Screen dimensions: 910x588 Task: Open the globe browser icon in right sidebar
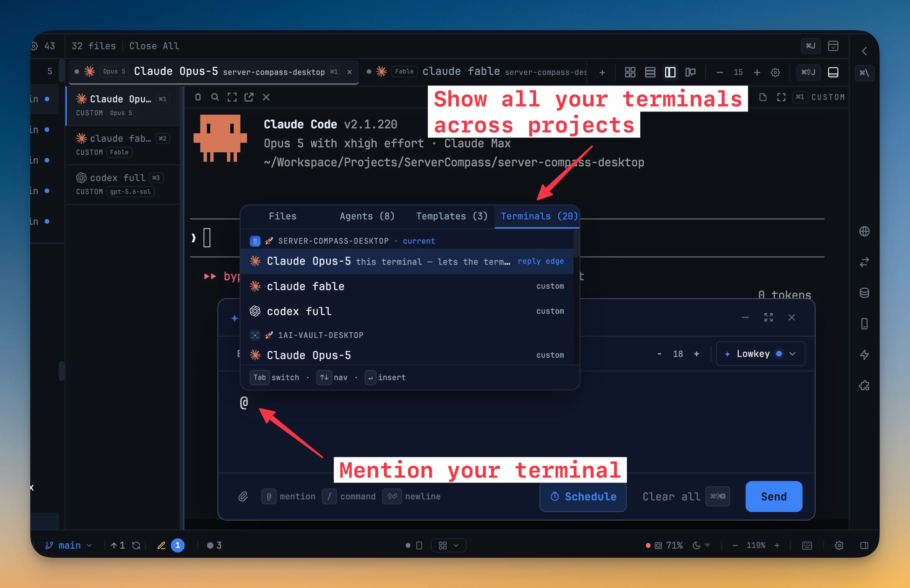tap(864, 231)
